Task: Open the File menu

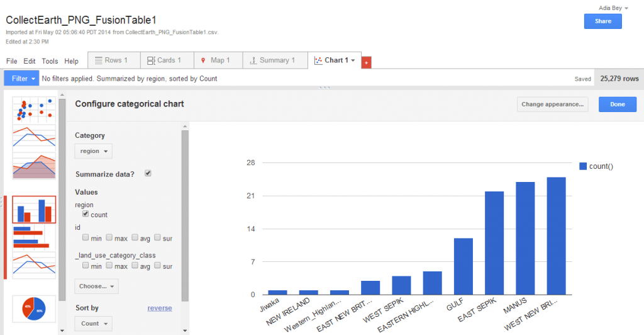Action: (11, 61)
